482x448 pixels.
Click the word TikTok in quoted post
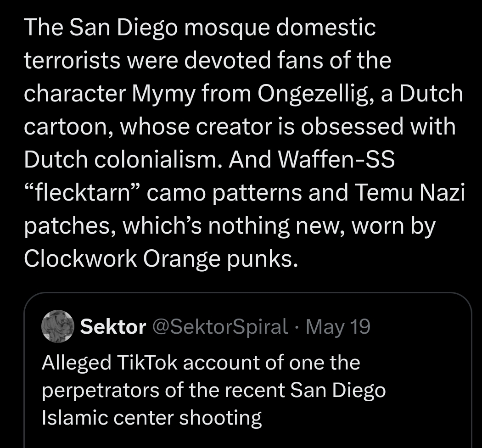[147, 362]
